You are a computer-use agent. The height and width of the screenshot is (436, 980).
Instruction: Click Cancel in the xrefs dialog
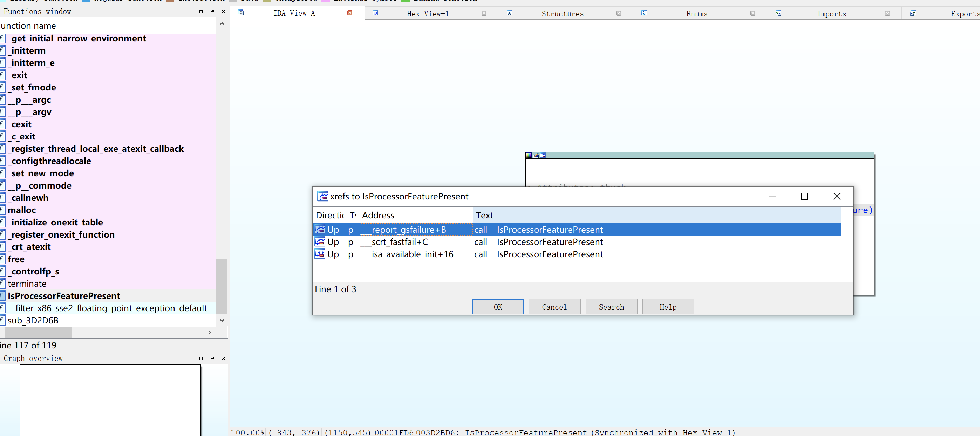(554, 307)
